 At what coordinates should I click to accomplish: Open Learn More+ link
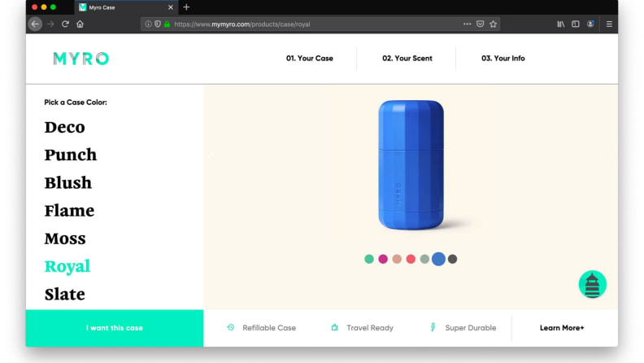click(562, 328)
